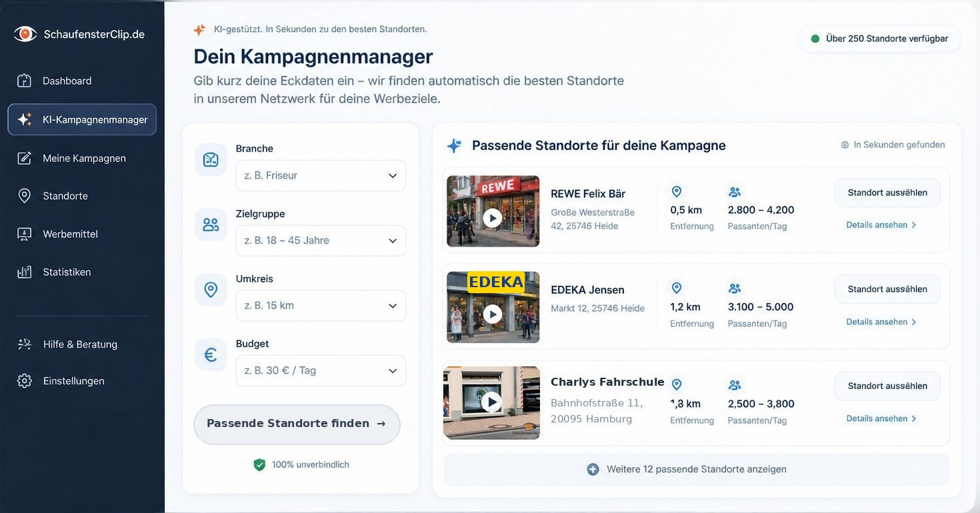Viewport: 980px width, 513px height.
Task: Click the Umkreis location pin icon
Action: 211,290
